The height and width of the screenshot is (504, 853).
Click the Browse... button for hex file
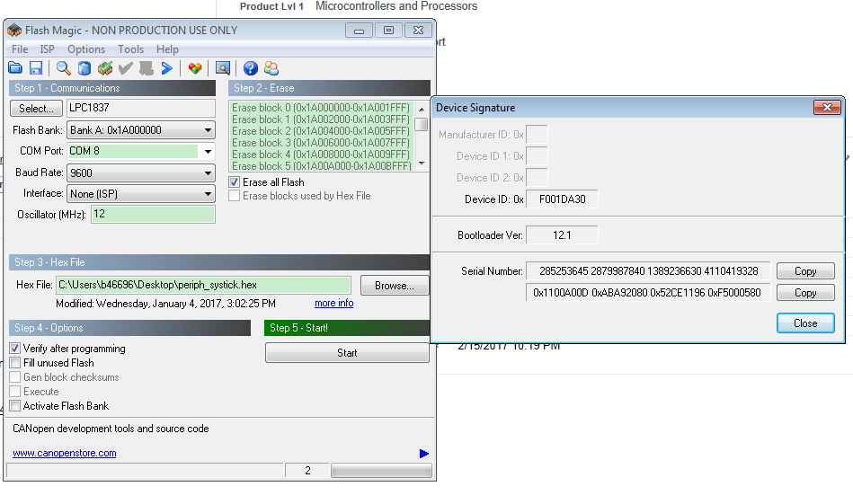coord(395,286)
